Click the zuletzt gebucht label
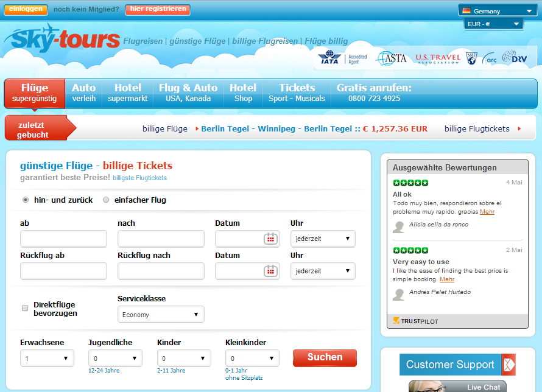The width and height of the screenshot is (542, 392). (x=32, y=130)
